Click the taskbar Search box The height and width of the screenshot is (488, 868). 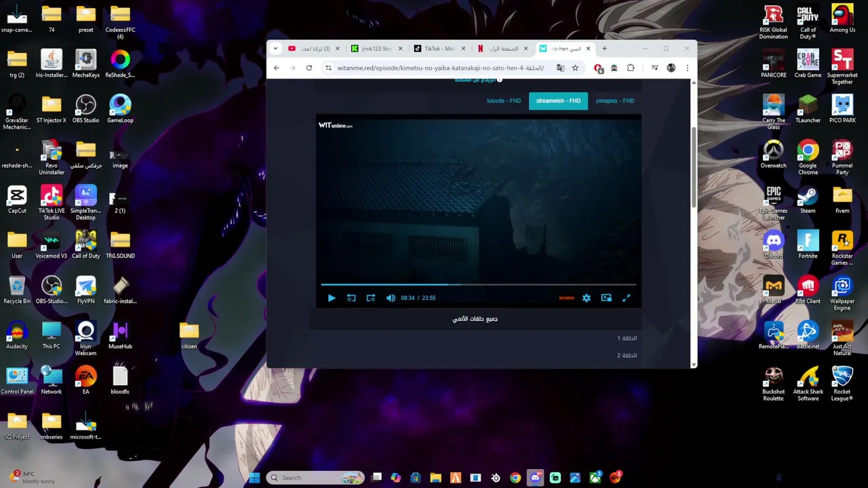click(x=315, y=478)
